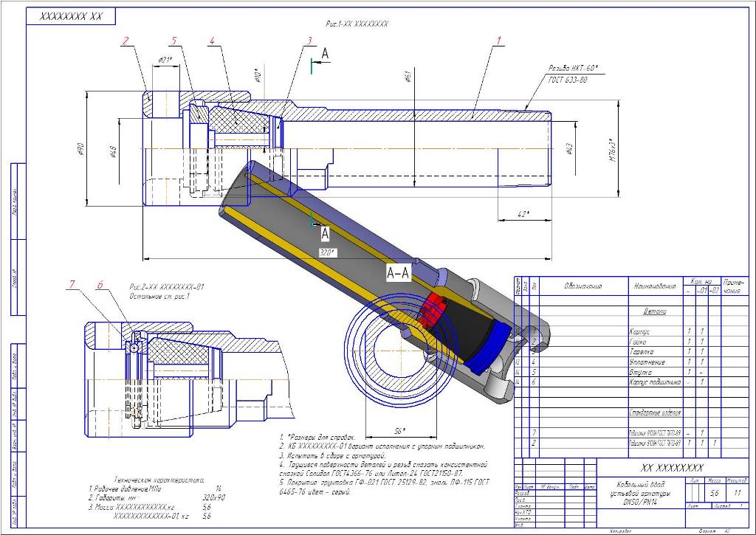
Task: Click the 'Детали' section heading in the table
Action: pos(656,312)
